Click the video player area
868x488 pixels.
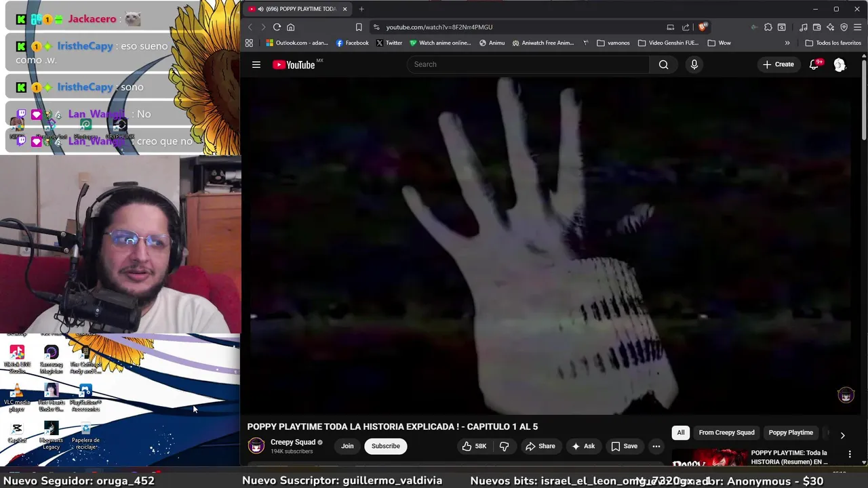551,245
